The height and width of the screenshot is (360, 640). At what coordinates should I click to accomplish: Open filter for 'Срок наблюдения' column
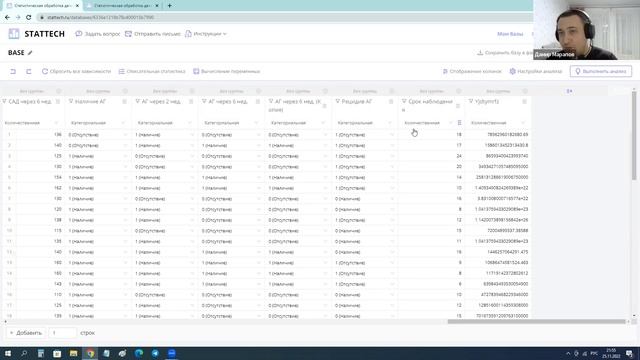point(404,101)
